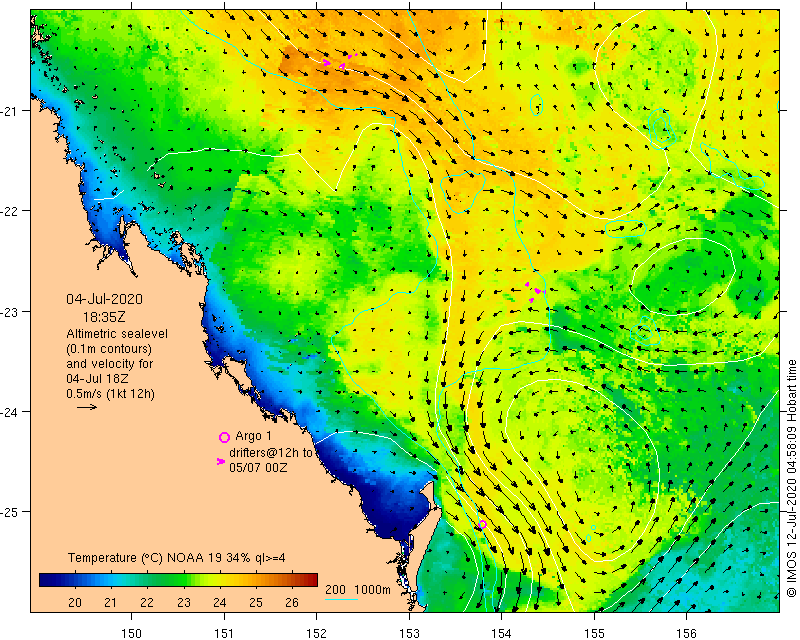Click the 'Argo 1' legend label
Image resolution: width=800 pixels, height=640 pixels.
254,436
